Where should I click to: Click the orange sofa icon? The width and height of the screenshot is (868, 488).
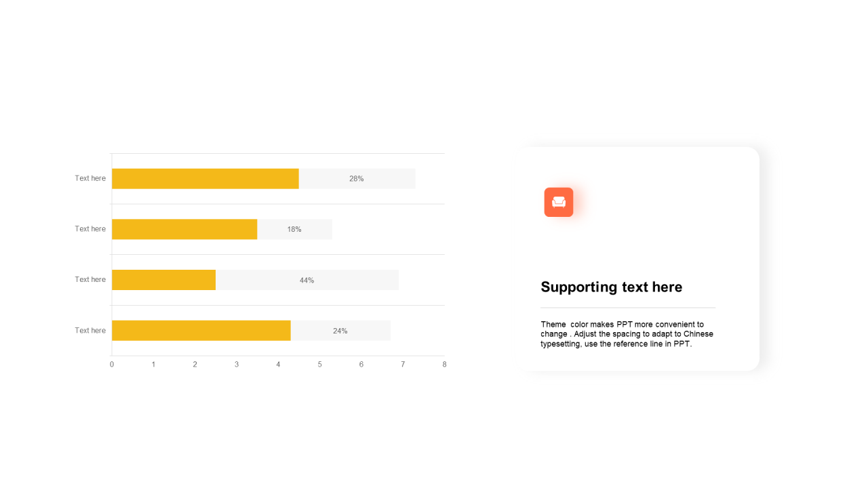point(559,202)
